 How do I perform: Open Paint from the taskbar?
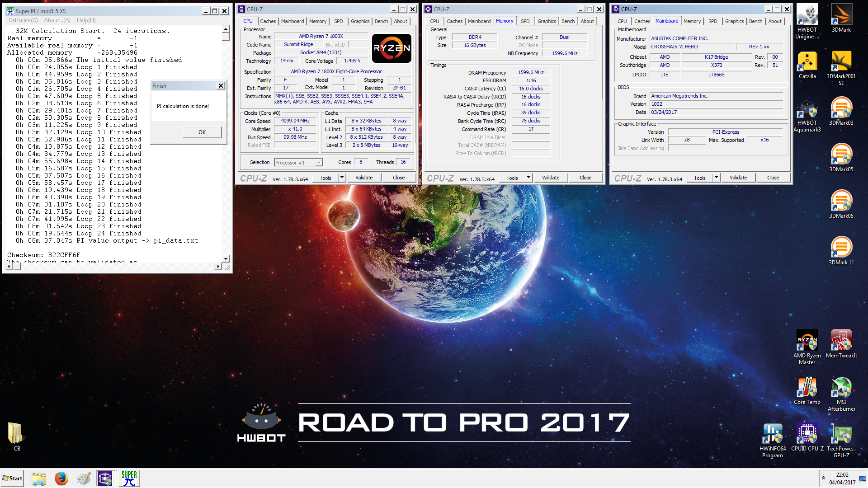point(83,479)
